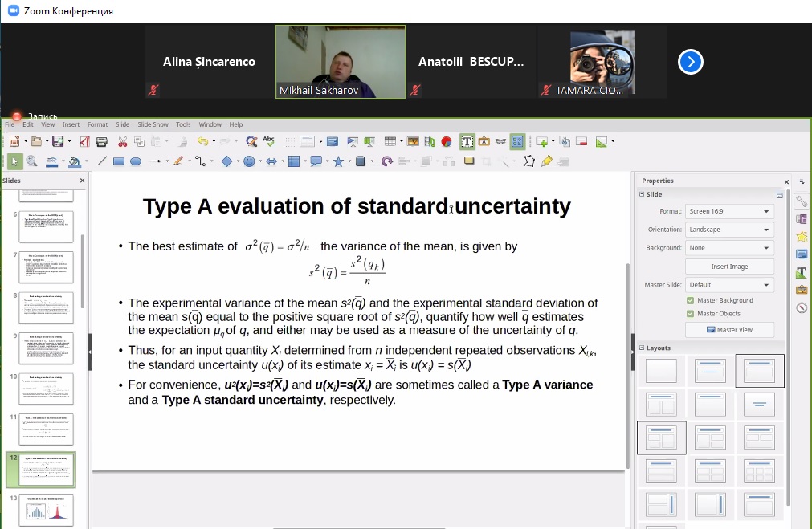Click the Insert Image button
Image resolution: width=812 pixels, height=529 pixels.
click(x=729, y=267)
